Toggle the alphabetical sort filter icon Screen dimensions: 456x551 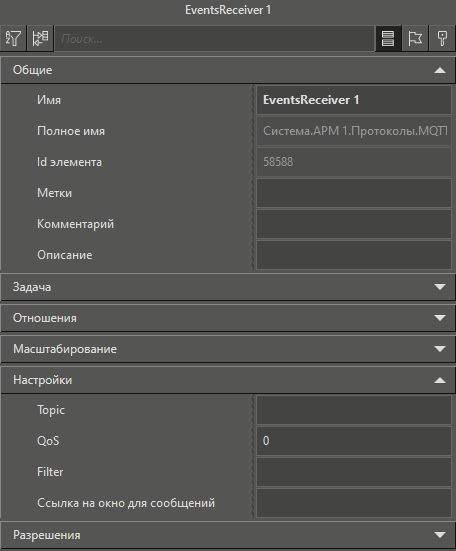[13, 38]
